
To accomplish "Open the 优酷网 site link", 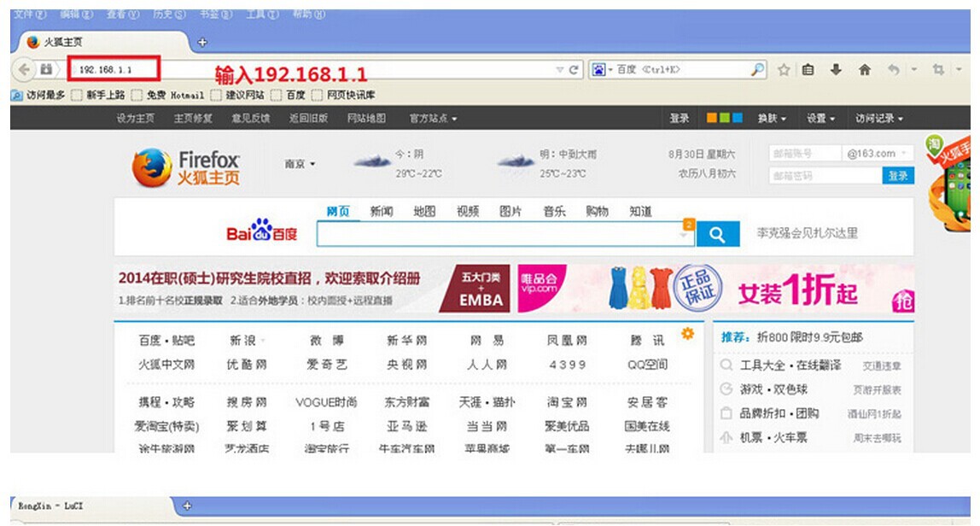I will pyautogui.click(x=246, y=365).
